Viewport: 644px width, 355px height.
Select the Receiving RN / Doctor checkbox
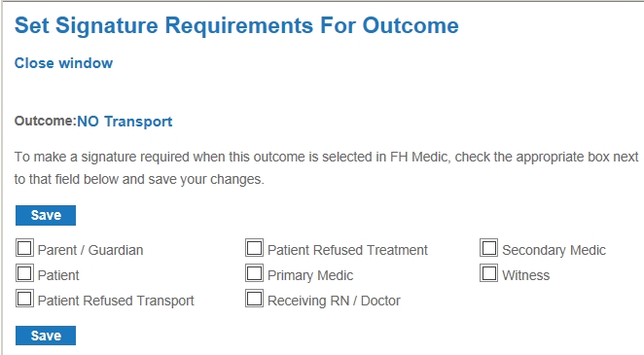click(x=254, y=299)
